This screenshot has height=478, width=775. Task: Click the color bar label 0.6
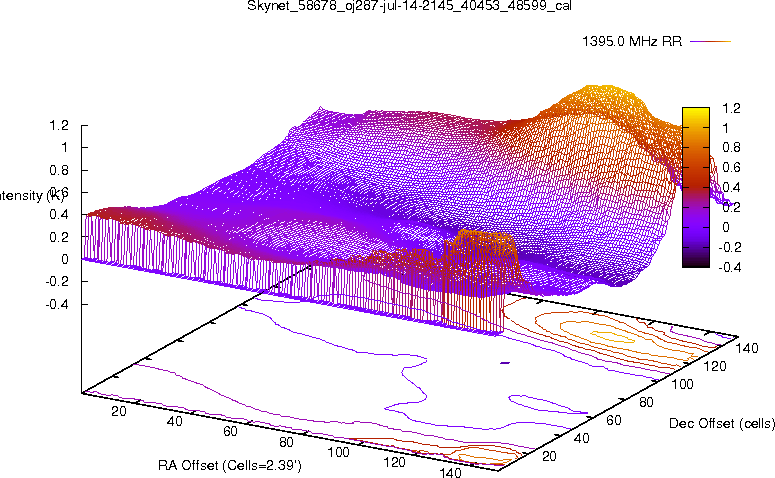click(x=731, y=168)
